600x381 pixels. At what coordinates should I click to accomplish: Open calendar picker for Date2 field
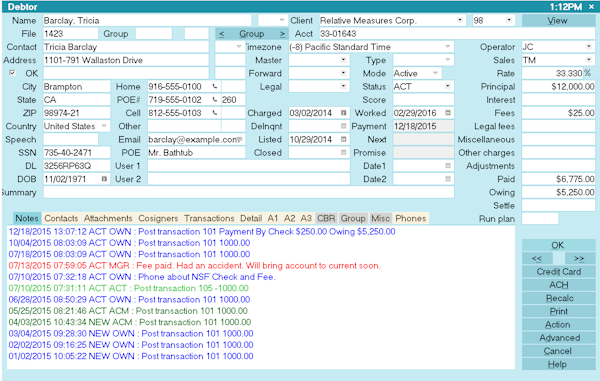[x=448, y=179]
